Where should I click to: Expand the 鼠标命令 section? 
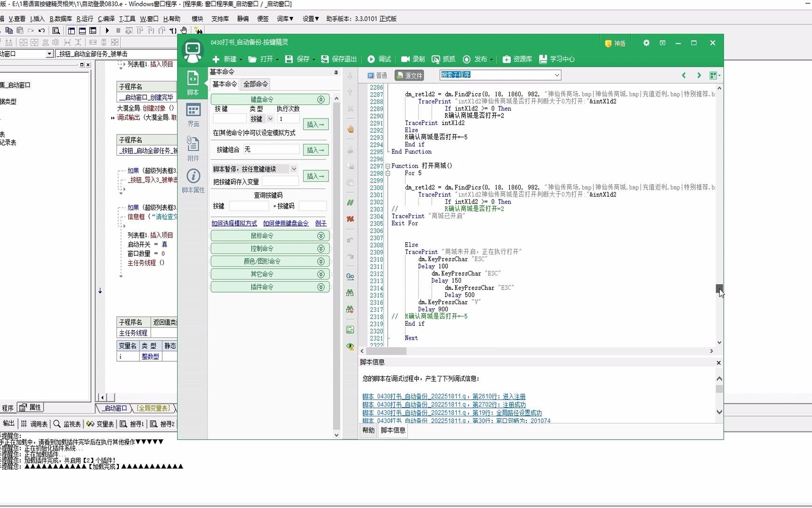tap(321, 236)
